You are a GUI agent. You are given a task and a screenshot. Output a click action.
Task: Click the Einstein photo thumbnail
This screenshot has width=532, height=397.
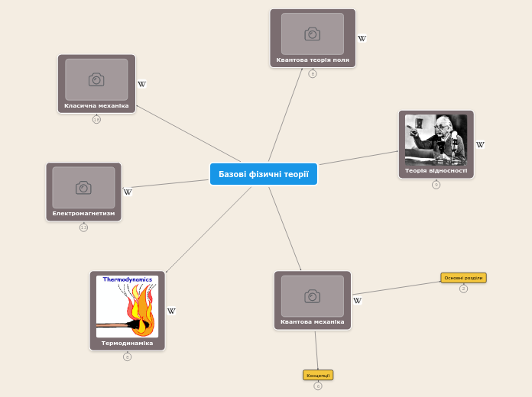click(x=436, y=139)
